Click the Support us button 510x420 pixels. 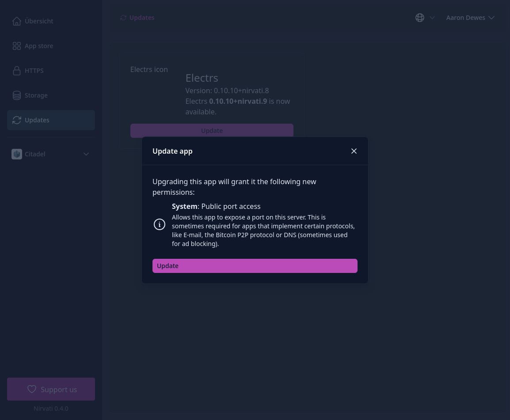coord(51,389)
